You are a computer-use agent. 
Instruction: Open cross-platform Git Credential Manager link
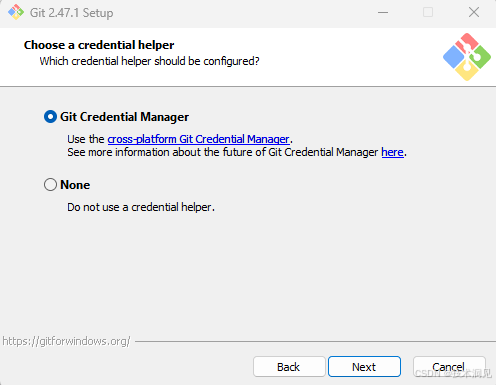[x=198, y=139]
